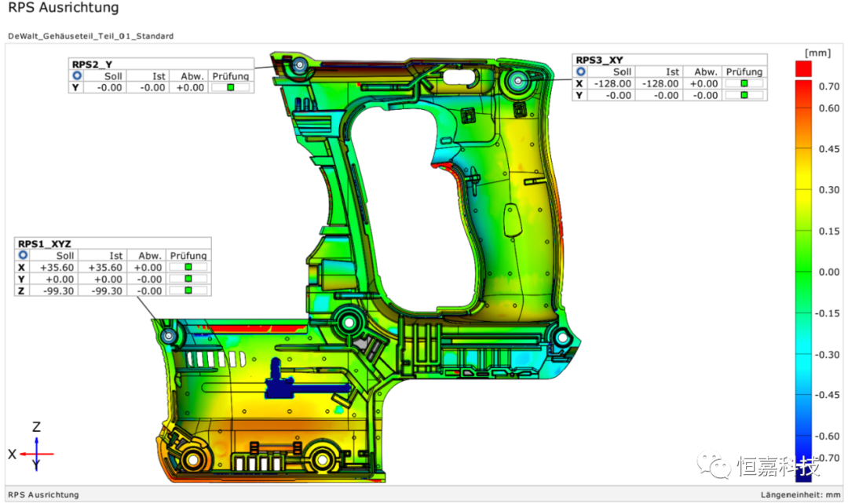
Task: Click the XYZ coordinate axis indicator
Action: 31,447
